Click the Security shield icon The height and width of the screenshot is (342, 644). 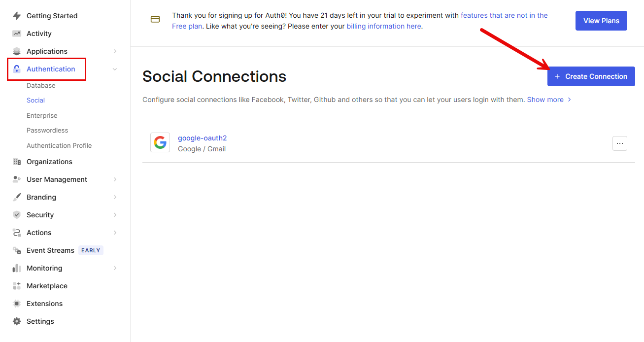(x=17, y=215)
